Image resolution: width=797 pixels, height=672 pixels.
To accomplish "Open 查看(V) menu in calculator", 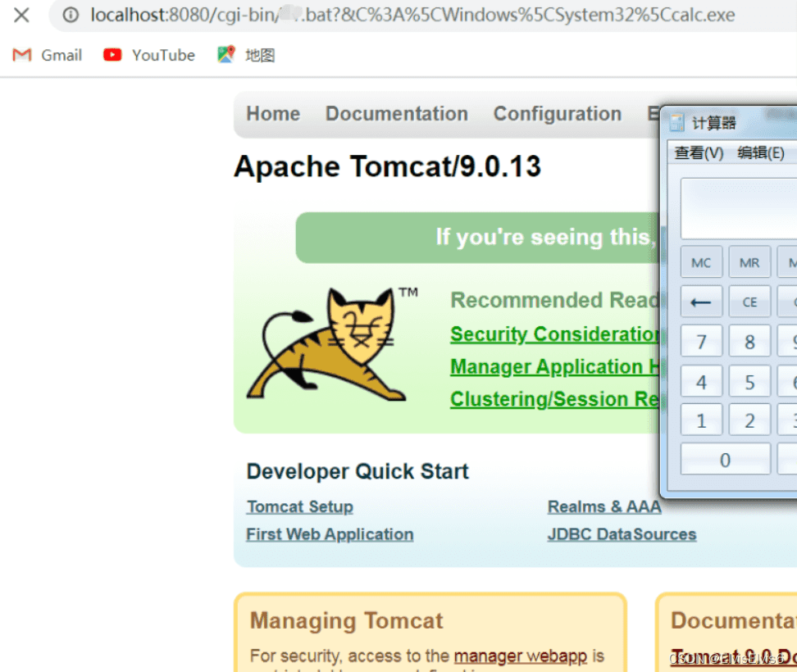I will pyautogui.click(x=699, y=152).
